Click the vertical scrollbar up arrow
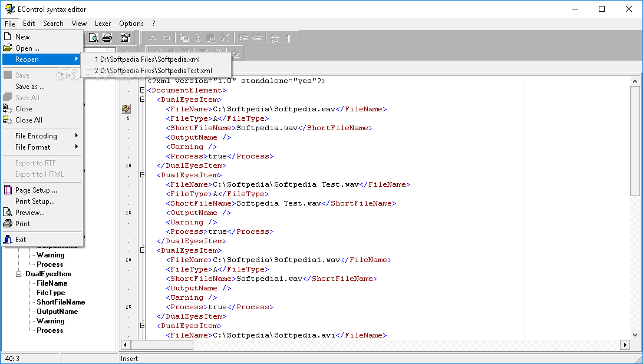 pos(635,81)
